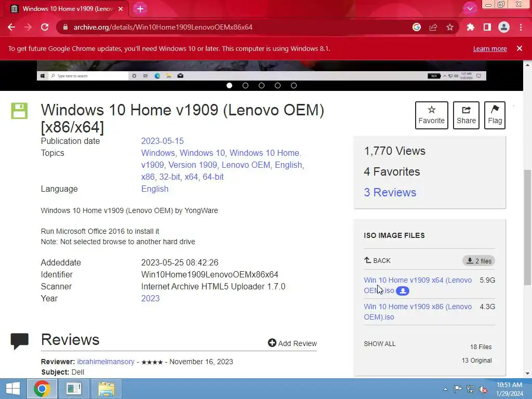
Task: Click the Share button
Action: 466,115
